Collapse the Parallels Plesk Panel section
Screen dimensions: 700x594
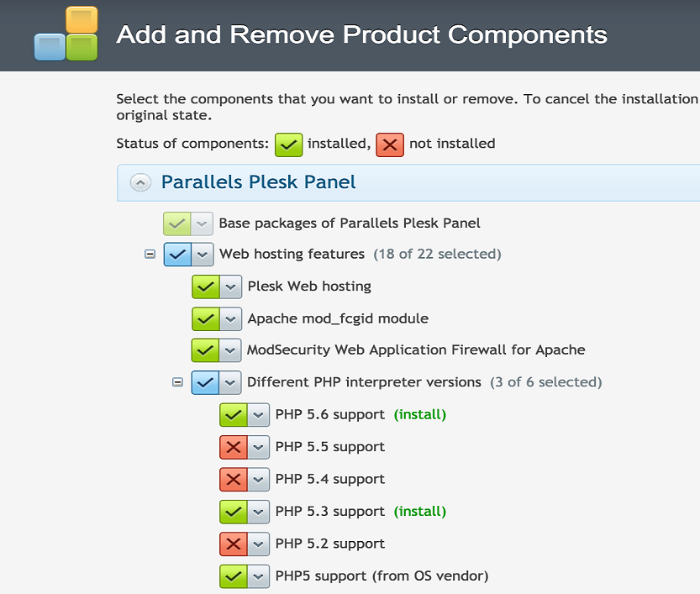[x=140, y=182]
